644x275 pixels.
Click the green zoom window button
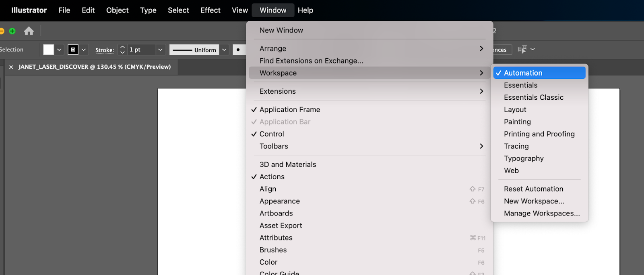click(12, 31)
